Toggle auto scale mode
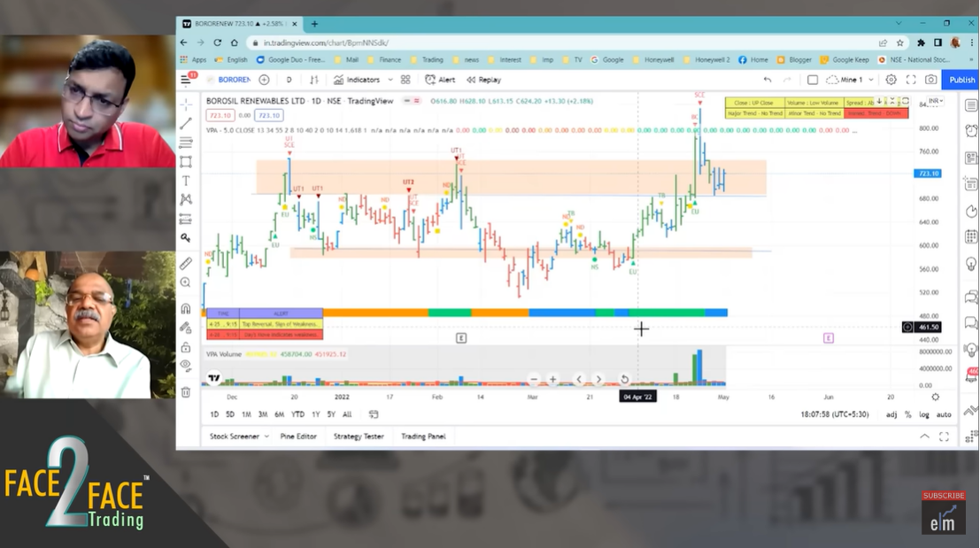Screen dimensions: 980x548 [944, 414]
